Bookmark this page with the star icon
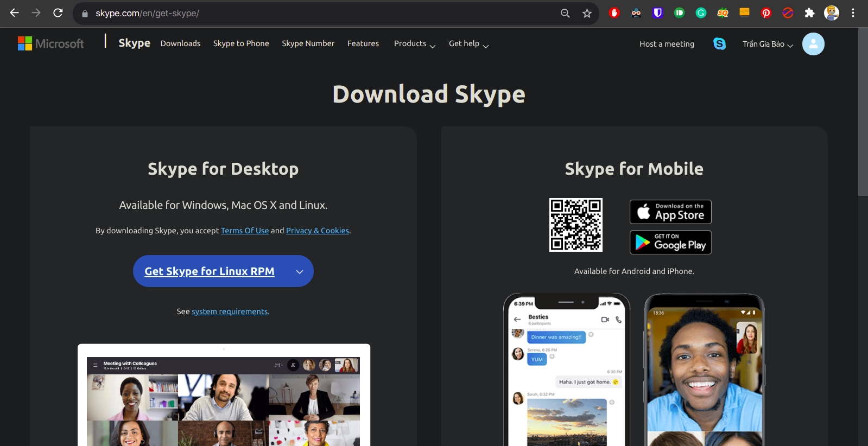The image size is (868, 446). point(587,13)
